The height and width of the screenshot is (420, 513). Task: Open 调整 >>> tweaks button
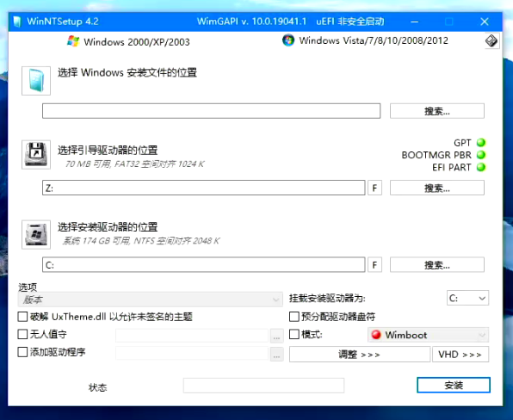point(360,355)
